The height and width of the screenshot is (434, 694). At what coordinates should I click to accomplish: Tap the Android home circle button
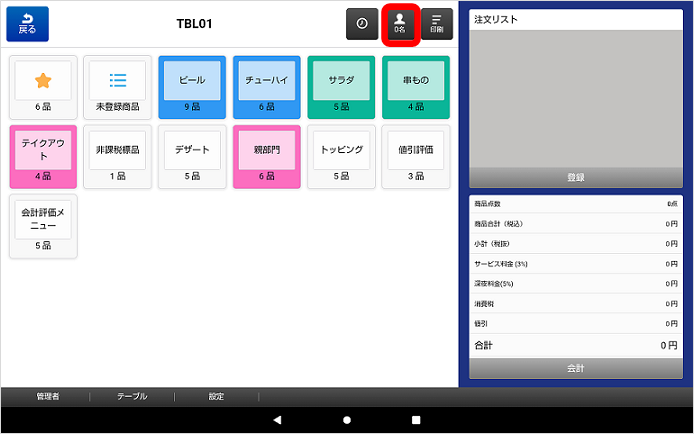(347, 419)
